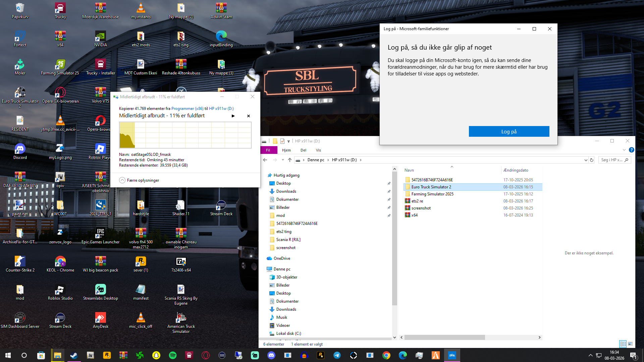644x362 pixels.
Task: Open Spotify from the taskbar
Action: click(x=173, y=355)
